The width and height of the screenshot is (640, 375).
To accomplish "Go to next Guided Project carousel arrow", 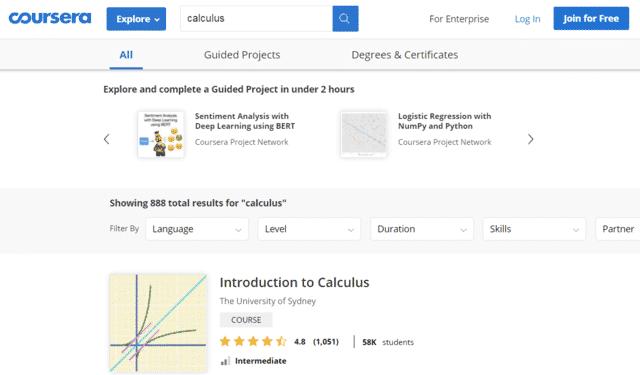I will pyautogui.click(x=530, y=139).
